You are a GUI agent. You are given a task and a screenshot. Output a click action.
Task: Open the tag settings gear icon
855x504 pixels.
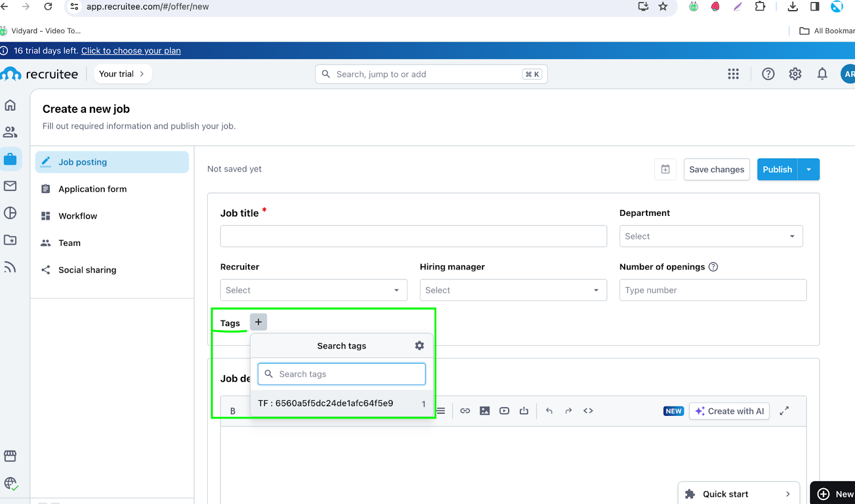point(419,346)
